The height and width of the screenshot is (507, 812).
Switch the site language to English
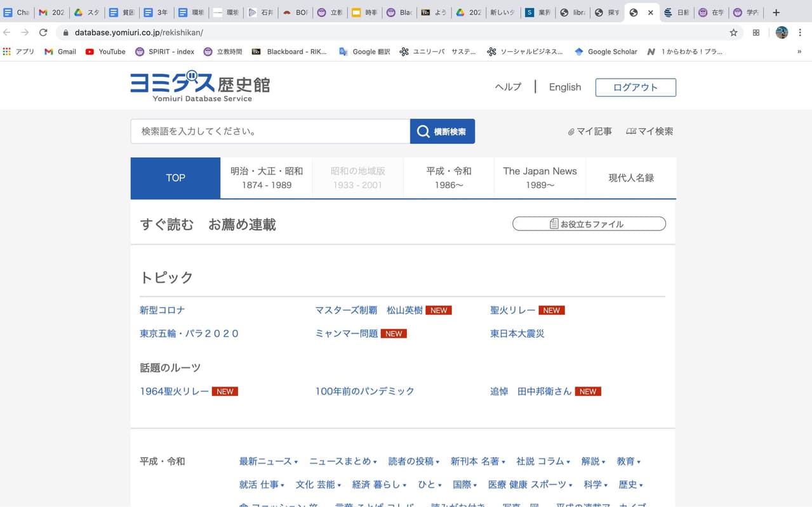[x=565, y=88]
